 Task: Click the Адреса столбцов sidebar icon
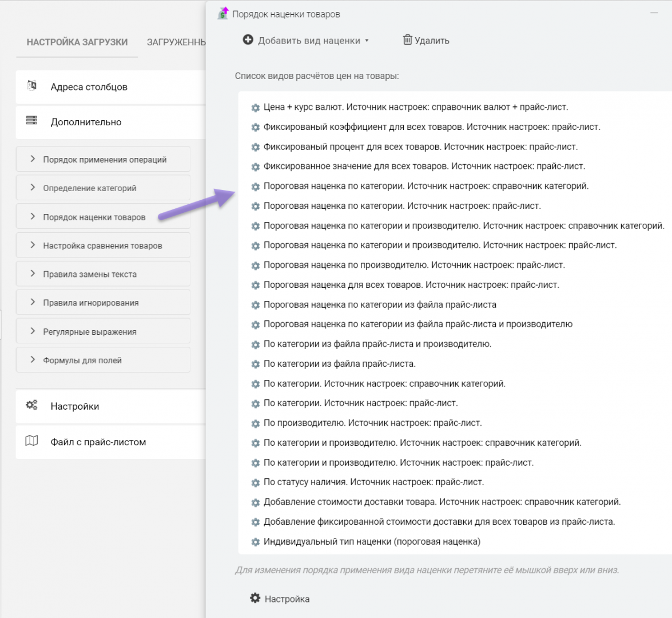[32, 86]
